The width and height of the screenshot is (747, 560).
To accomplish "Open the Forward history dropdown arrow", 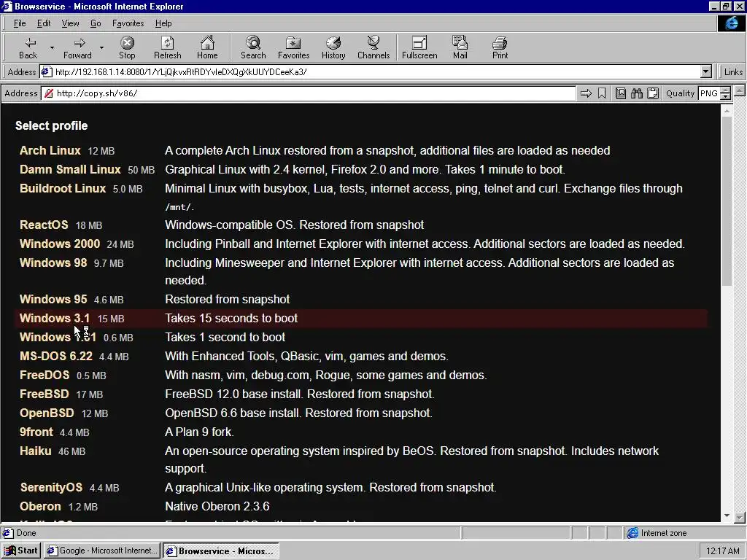I will coord(101,47).
